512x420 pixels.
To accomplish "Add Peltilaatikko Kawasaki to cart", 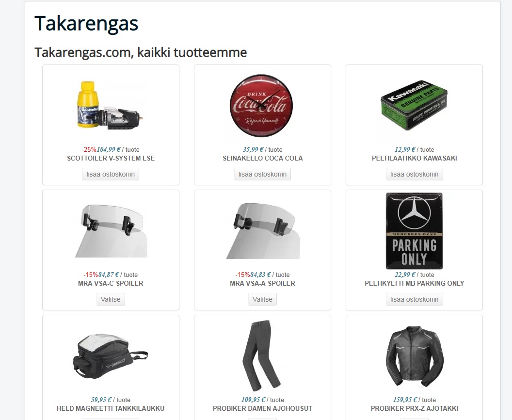I will [x=415, y=174].
